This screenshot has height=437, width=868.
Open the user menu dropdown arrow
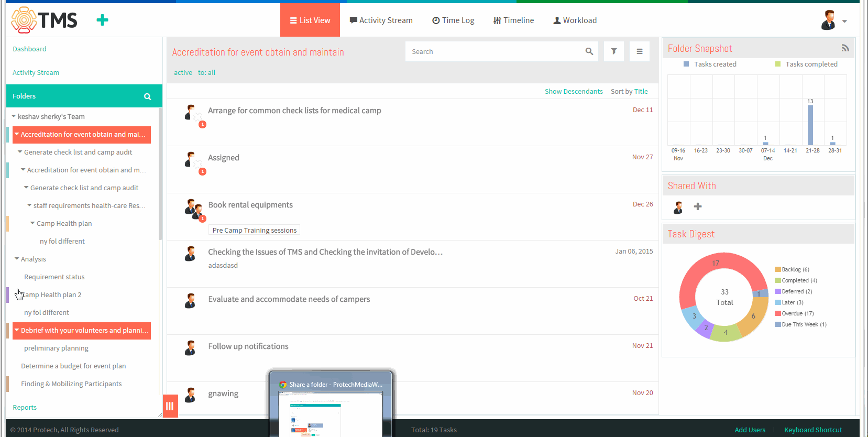tap(844, 21)
